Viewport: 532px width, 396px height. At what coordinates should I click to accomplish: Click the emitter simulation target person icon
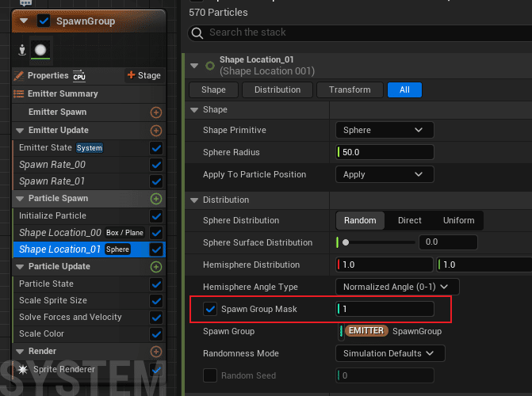(22, 50)
